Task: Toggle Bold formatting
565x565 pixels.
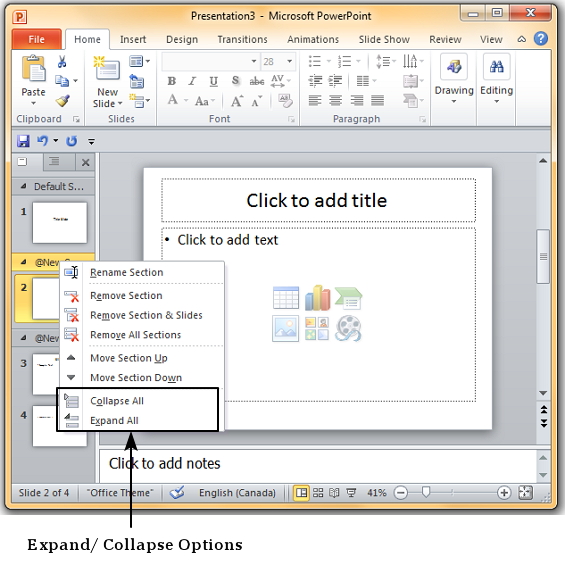Action: click(x=172, y=81)
